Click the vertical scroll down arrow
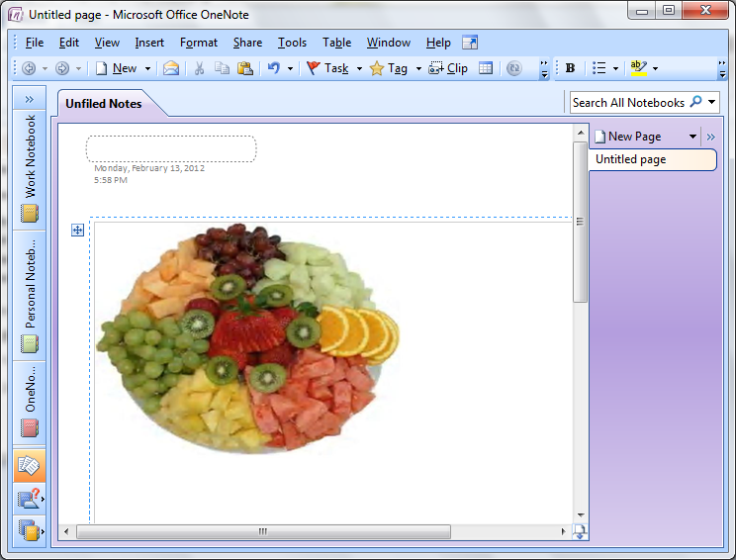736x560 pixels. click(581, 514)
